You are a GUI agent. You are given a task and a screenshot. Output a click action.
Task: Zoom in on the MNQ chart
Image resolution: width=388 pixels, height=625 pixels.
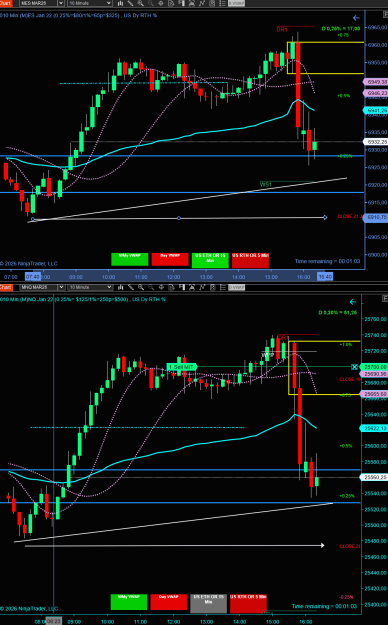coord(140,287)
